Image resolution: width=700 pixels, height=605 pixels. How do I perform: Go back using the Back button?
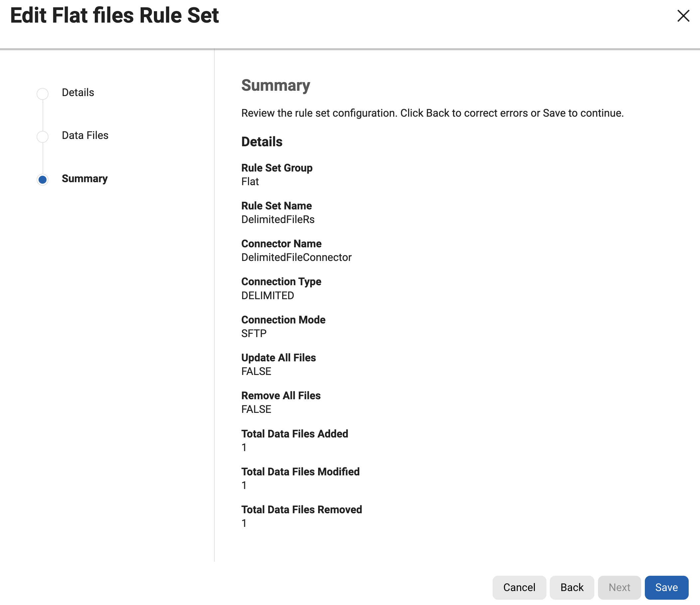click(572, 587)
